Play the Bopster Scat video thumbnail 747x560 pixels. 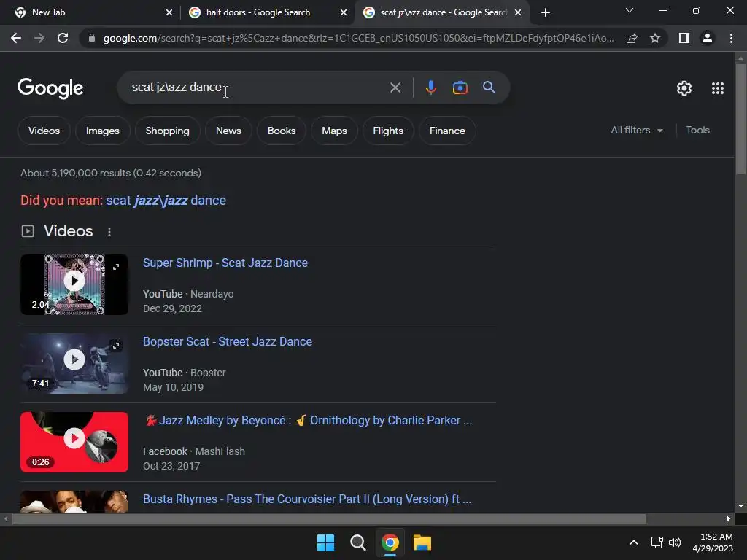pyautogui.click(x=74, y=359)
